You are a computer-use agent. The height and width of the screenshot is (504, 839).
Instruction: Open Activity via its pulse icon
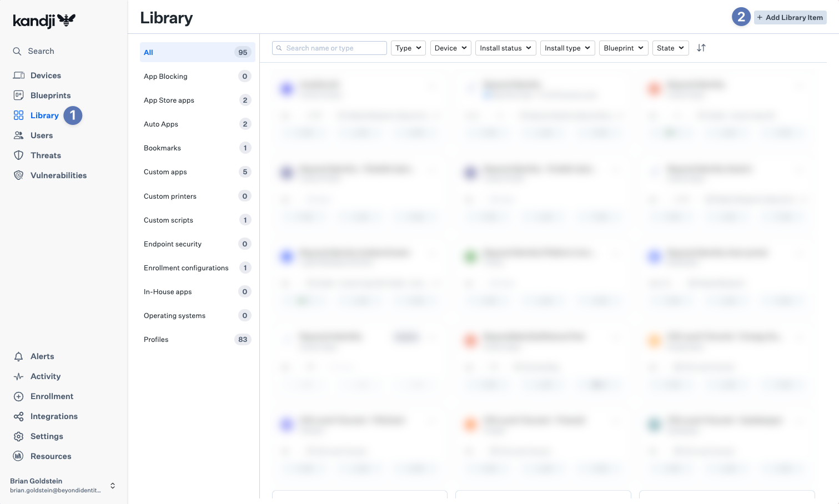pyautogui.click(x=18, y=376)
